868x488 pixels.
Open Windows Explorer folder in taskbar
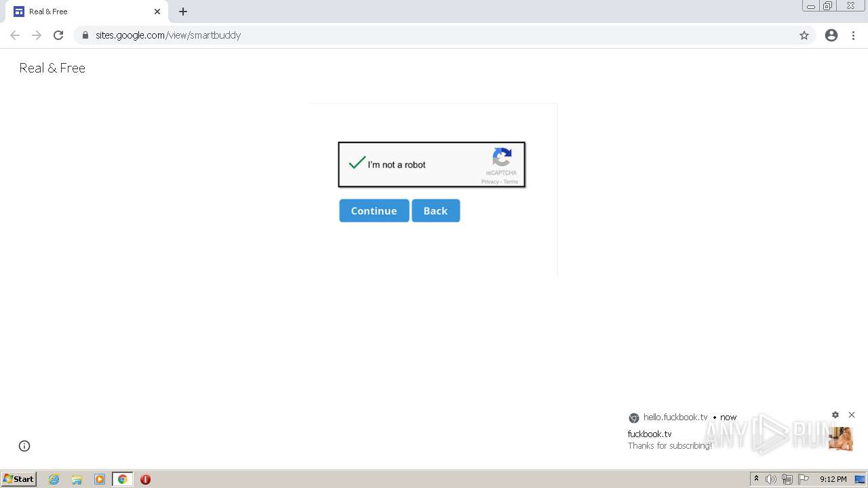[x=77, y=479]
